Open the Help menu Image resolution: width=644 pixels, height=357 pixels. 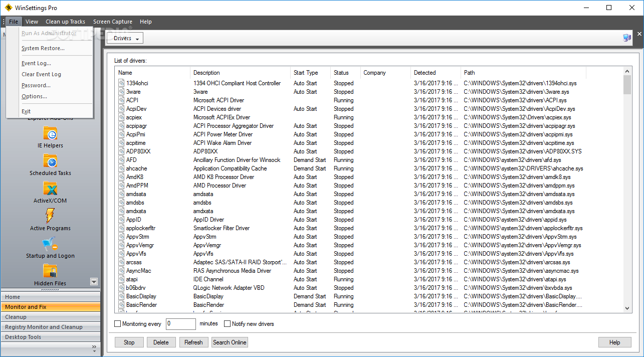pyautogui.click(x=146, y=22)
